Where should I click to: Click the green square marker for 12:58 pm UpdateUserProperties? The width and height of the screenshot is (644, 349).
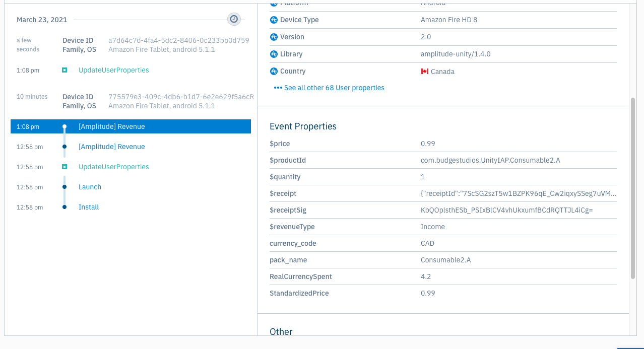coord(65,167)
